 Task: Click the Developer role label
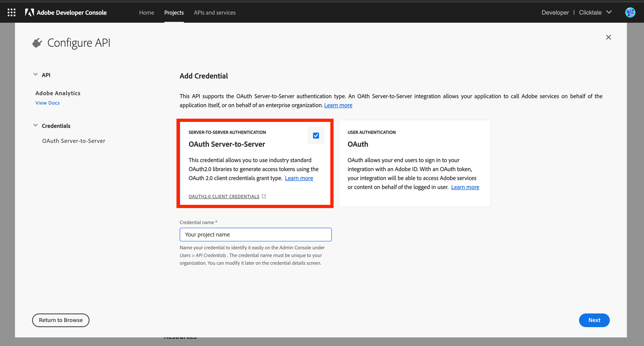click(x=555, y=13)
